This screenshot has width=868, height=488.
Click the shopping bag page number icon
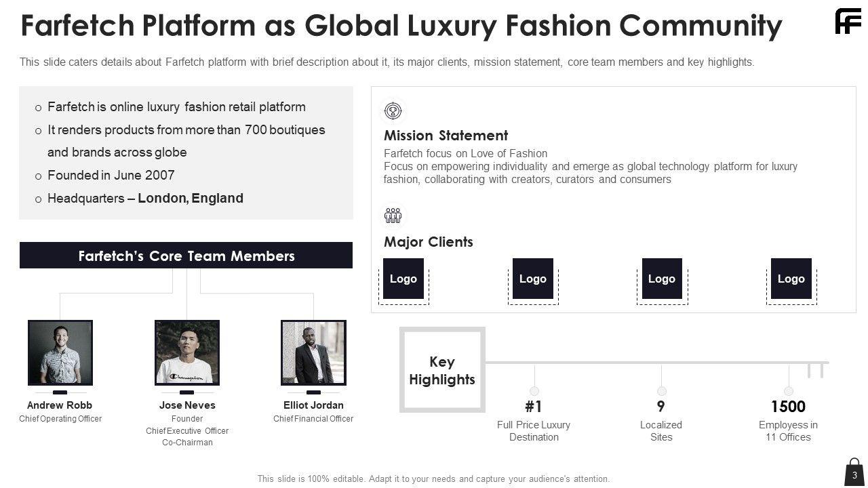pos(854,472)
